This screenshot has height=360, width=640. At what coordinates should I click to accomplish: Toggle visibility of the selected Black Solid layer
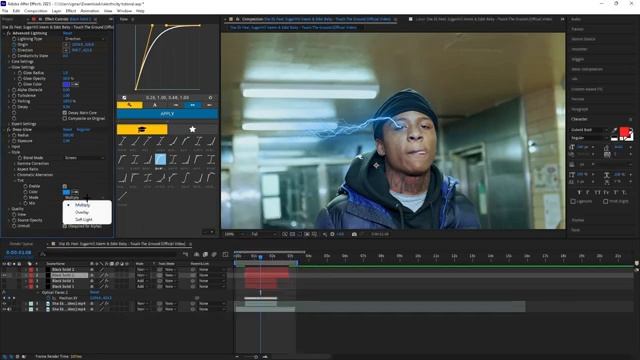pyautogui.click(x=4, y=275)
